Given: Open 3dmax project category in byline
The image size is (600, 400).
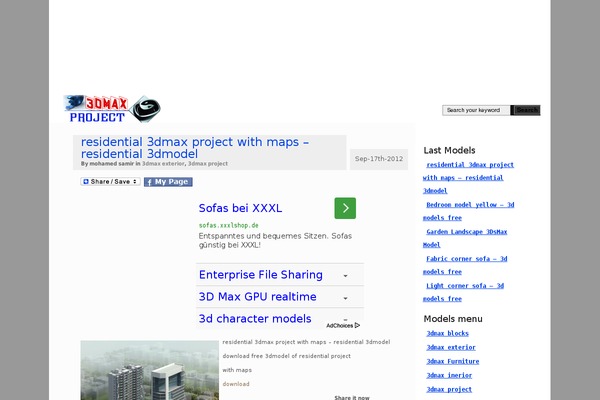Looking at the screenshot, I should pos(208,163).
